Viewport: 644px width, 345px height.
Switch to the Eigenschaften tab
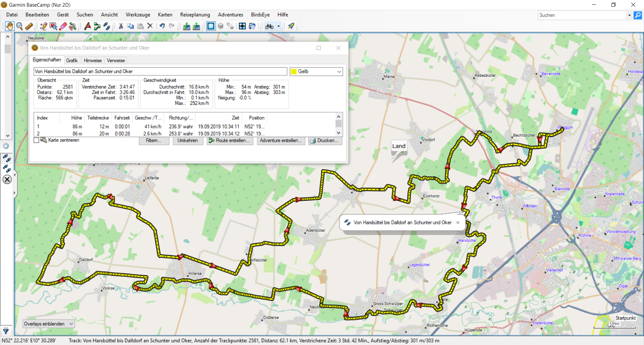tap(47, 60)
